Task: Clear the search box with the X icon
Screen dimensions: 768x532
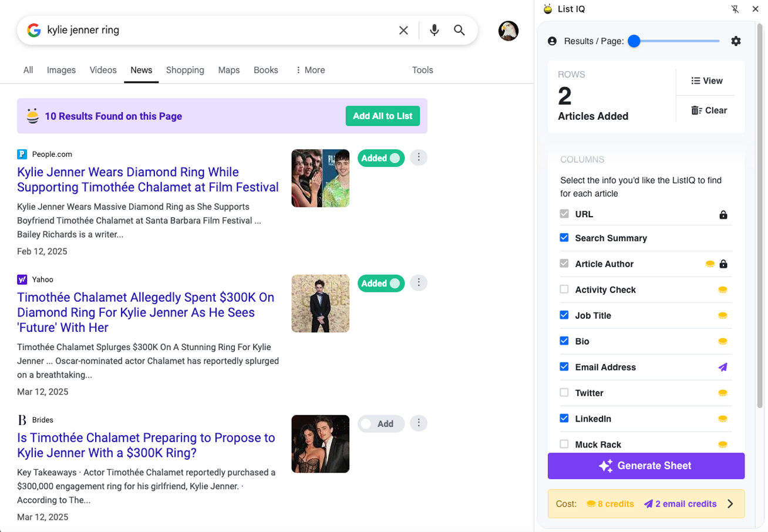Action: click(403, 30)
